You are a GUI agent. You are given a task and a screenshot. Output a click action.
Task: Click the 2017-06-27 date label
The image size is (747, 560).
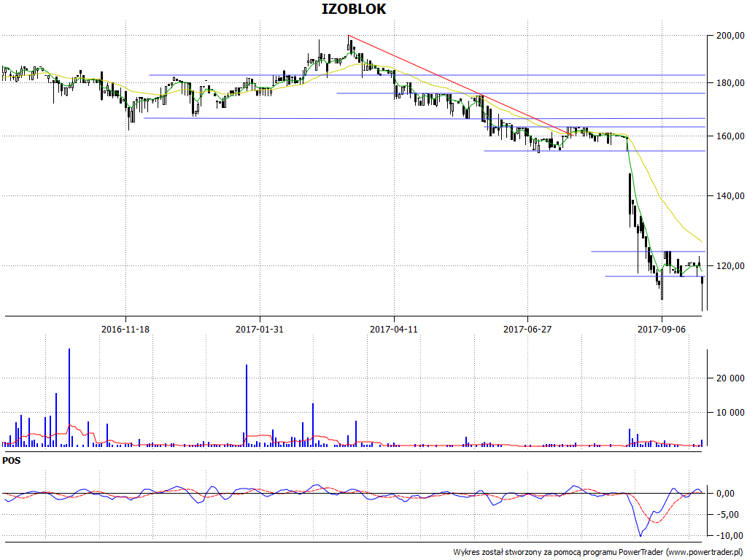click(x=527, y=329)
